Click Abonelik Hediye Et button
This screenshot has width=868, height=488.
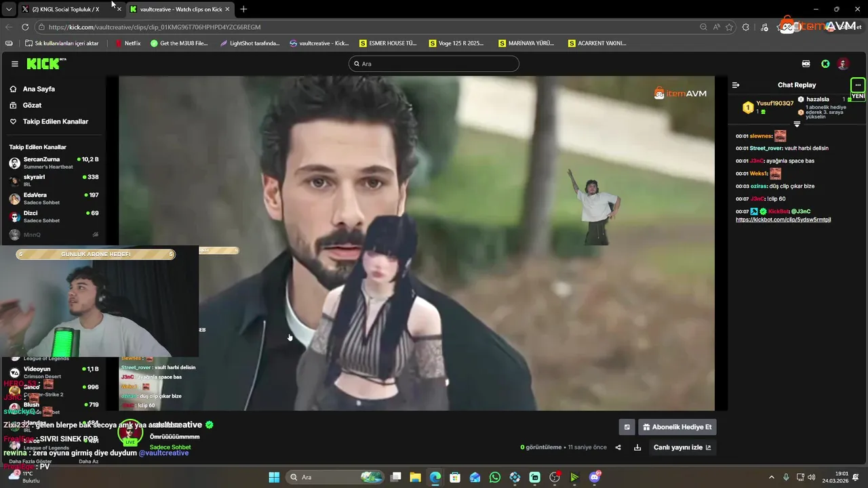click(x=677, y=427)
